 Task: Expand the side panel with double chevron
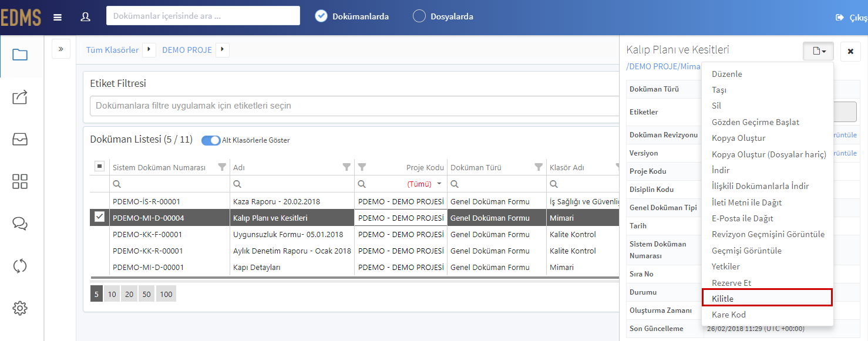[x=61, y=49]
